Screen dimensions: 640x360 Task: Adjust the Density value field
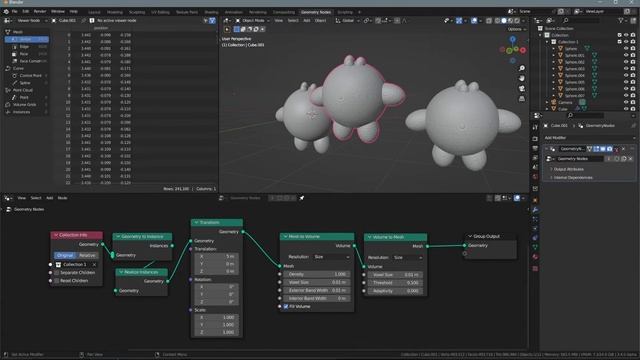317,274
